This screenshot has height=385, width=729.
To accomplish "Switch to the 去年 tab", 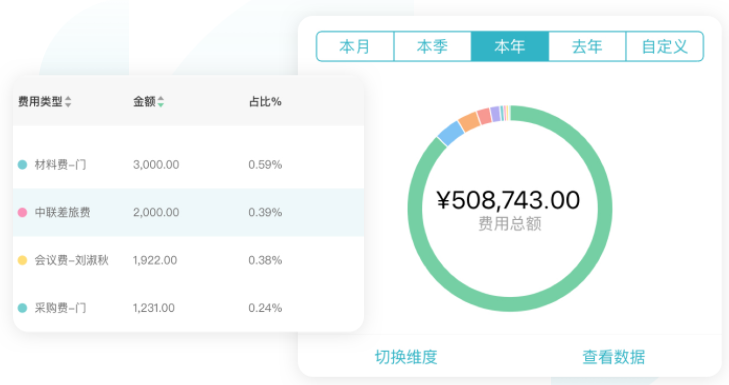I will (x=587, y=46).
